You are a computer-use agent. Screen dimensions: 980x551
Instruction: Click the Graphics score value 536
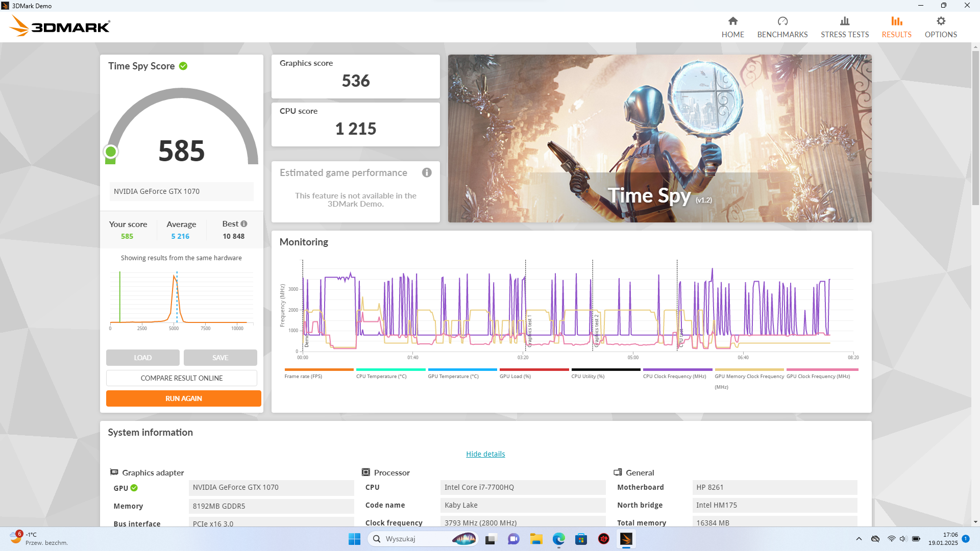point(356,81)
